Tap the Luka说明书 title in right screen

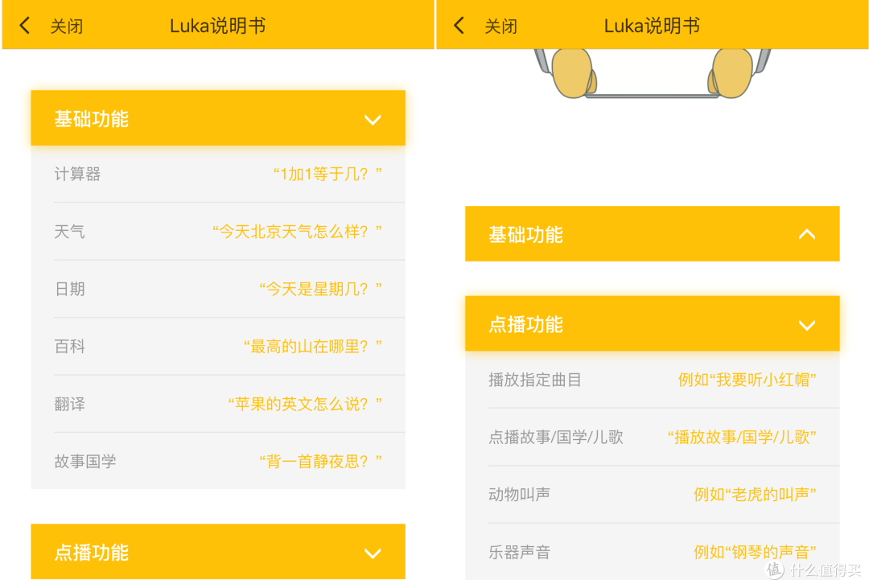(x=652, y=26)
